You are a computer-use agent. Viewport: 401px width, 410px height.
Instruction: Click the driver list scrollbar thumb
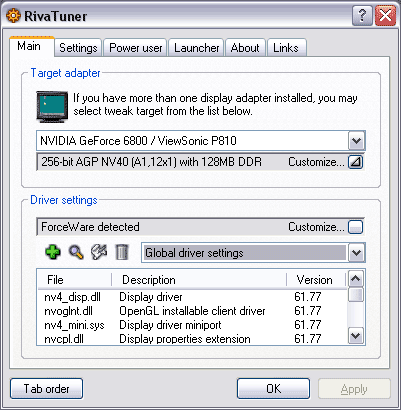[x=356, y=295]
